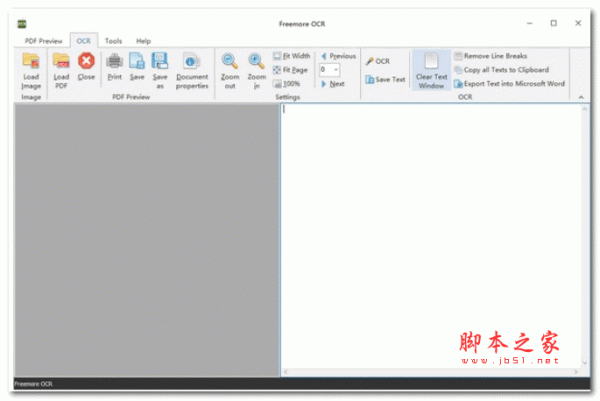Click the horizontal scrollbar of the text pane
600x401 pixels.
431,372
